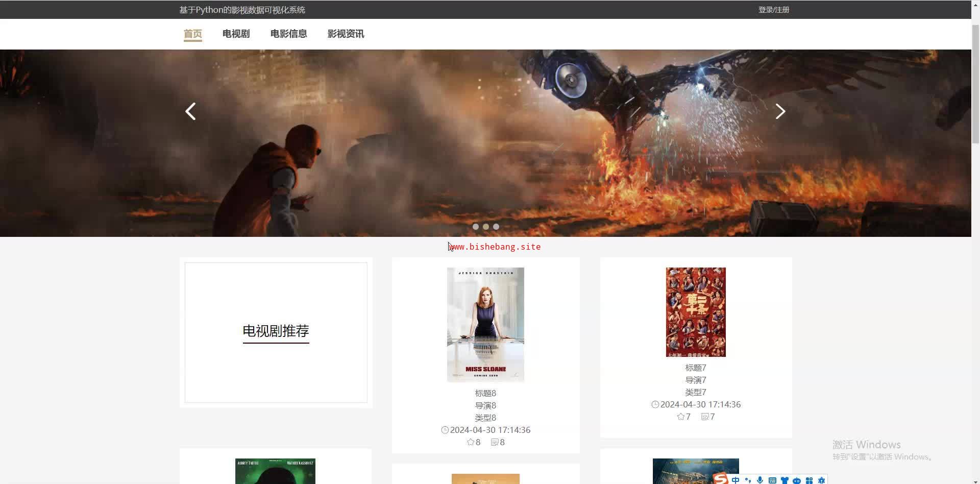The width and height of the screenshot is (980, 484).
Task: Open the 标题7 title link
Action: coord(696,368)
